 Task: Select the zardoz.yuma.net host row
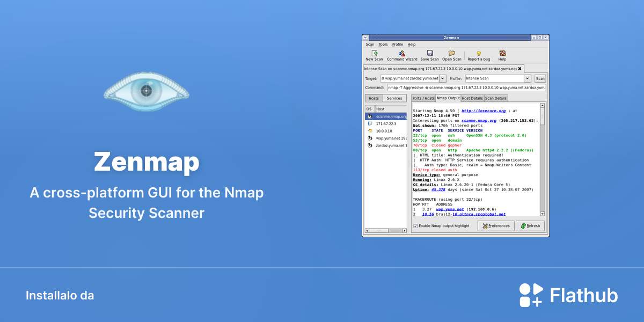pos(386,145)
